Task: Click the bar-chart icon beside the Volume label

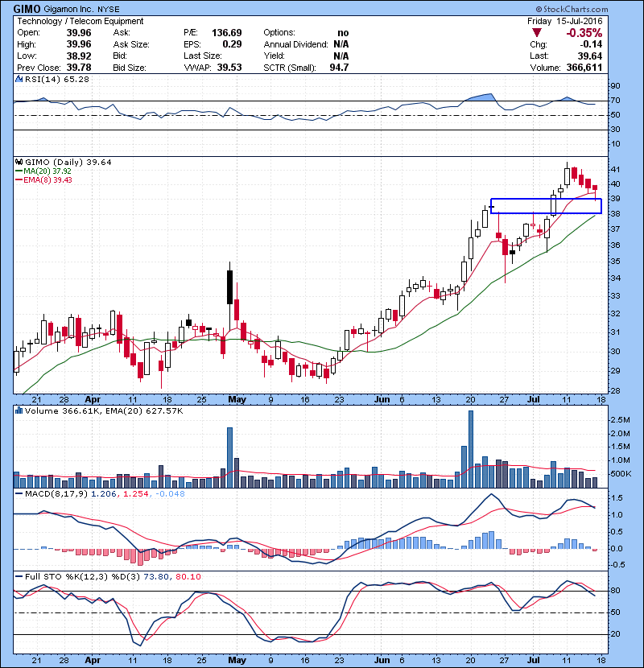Action: pos(19,410)
